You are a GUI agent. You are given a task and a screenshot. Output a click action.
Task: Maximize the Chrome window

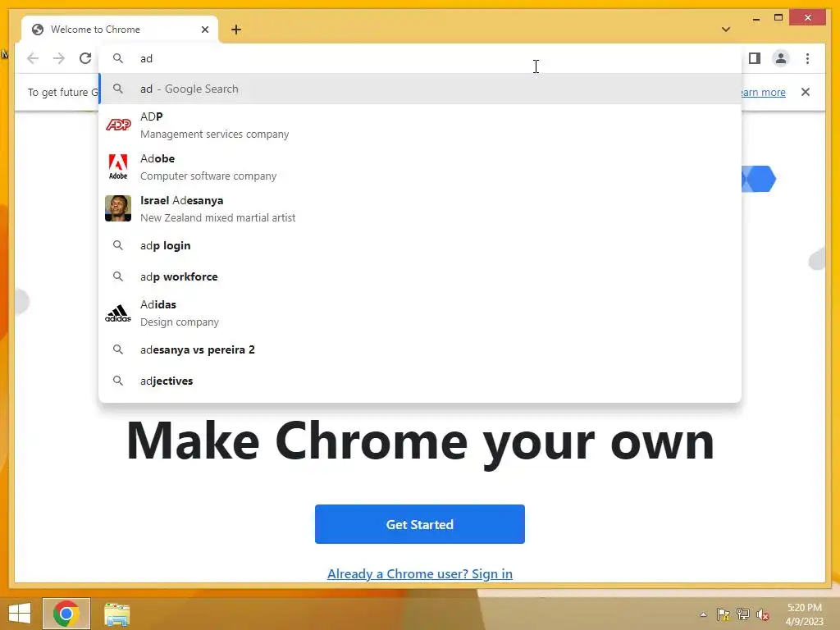[778, 18]
